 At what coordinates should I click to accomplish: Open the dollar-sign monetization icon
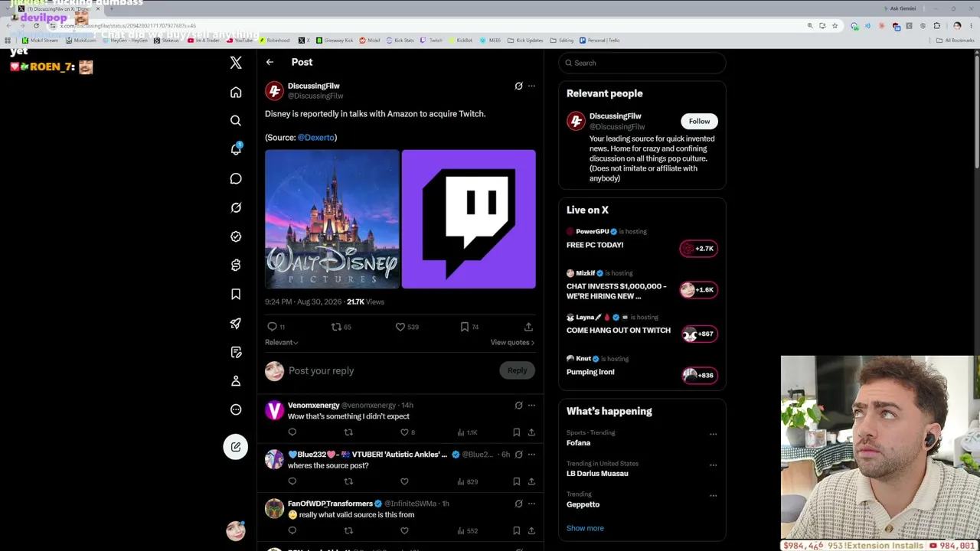pos(236,265)
